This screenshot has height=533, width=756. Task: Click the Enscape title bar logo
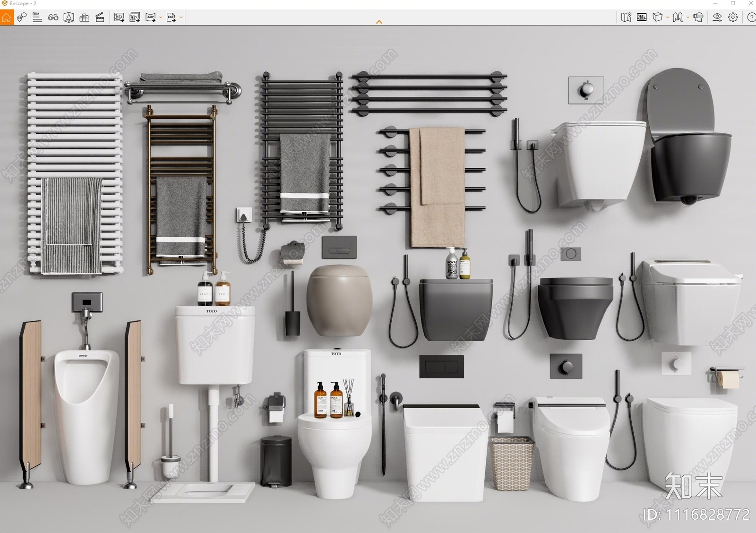coord(5,3)
